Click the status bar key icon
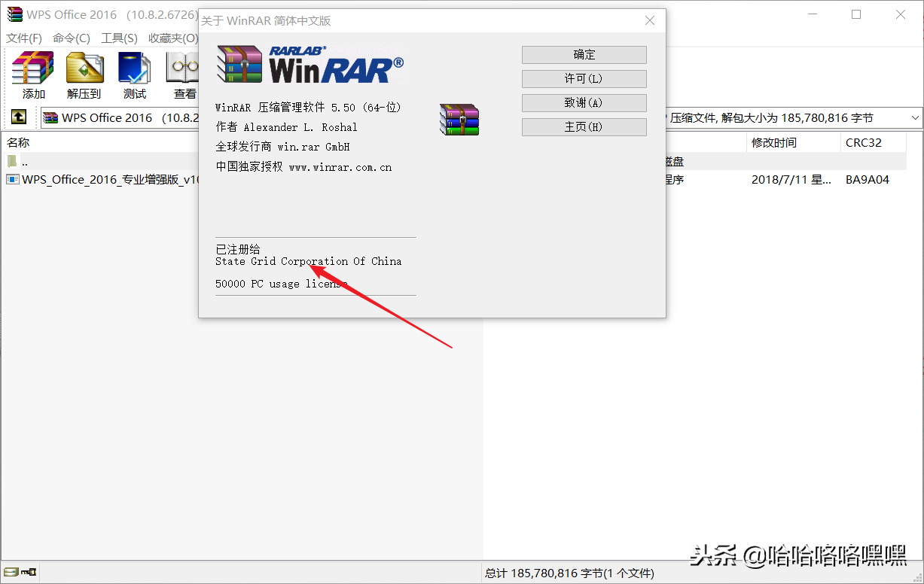 (29, 573)
